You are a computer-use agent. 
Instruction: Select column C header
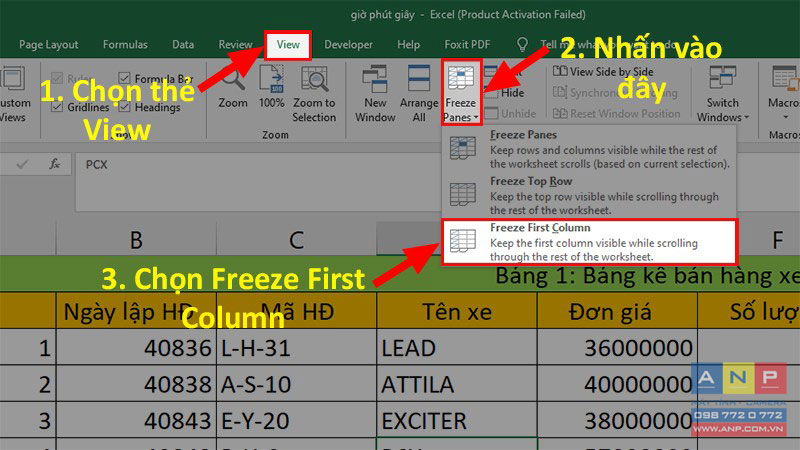pos(296,239)
